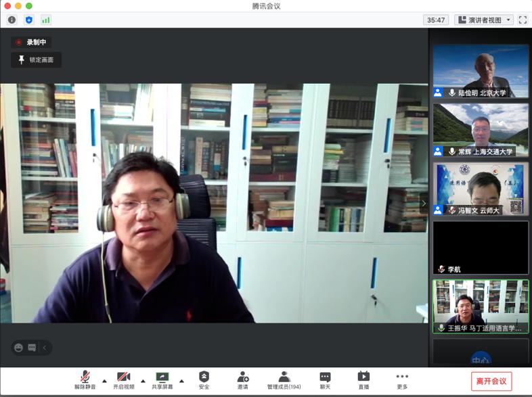Image resolution: width=532 pixels, height=397 pixels.
Task: Click Share Screen (共享屏幕)
Action: (x=162, y=380)
